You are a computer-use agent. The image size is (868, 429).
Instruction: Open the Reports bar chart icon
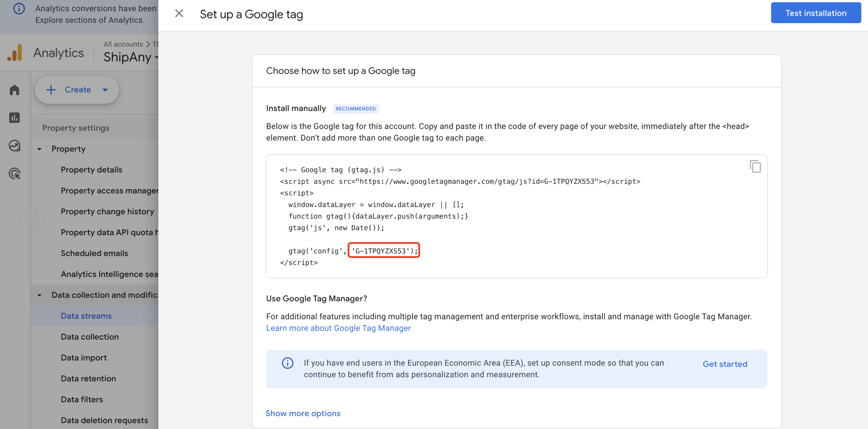point(15,118)
